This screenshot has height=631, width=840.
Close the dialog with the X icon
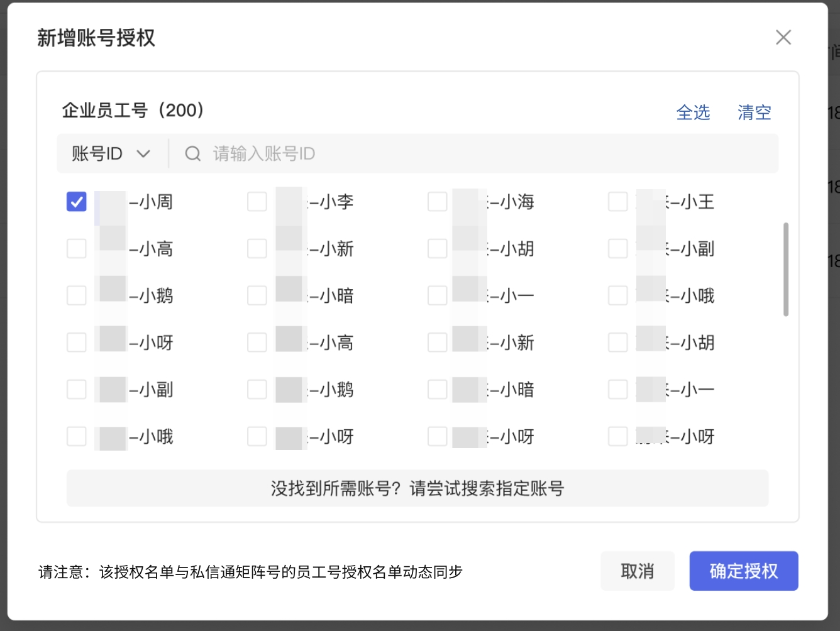point(783,38)
